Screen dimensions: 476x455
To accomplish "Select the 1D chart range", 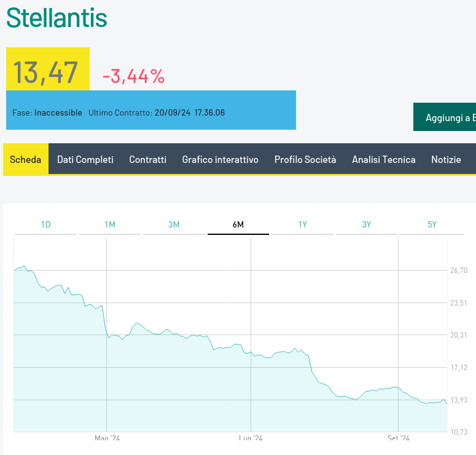I will coord(46,224).
